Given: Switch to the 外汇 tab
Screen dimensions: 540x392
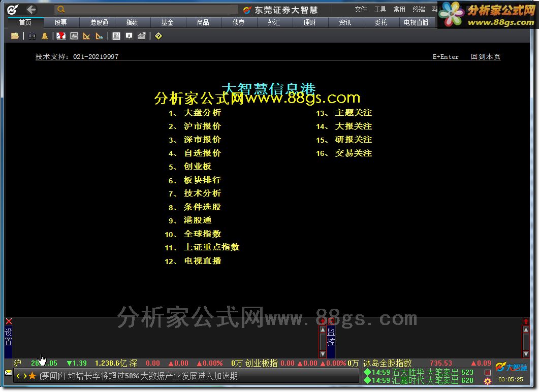Looking at the screenshot, I should pyautogui.click(x=274, y=22).
